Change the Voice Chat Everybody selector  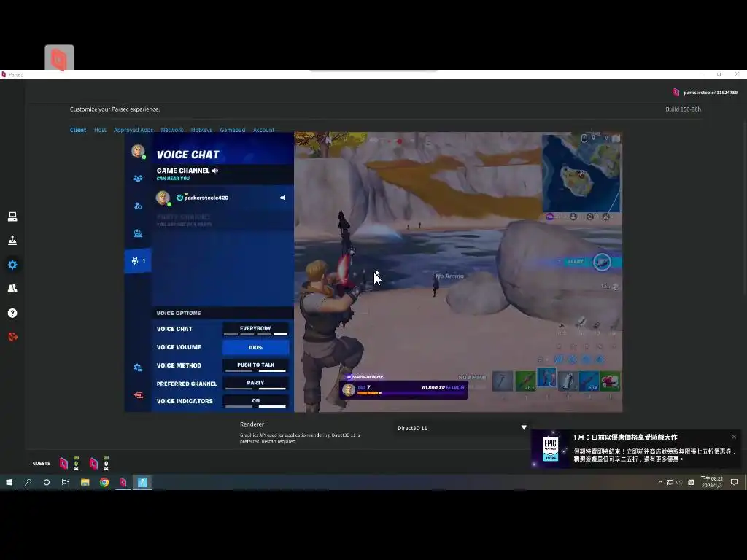point(255,329)
